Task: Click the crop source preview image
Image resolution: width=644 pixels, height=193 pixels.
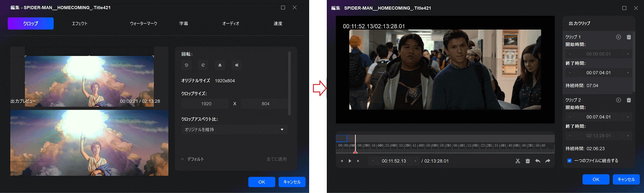Action: point(89,81)
